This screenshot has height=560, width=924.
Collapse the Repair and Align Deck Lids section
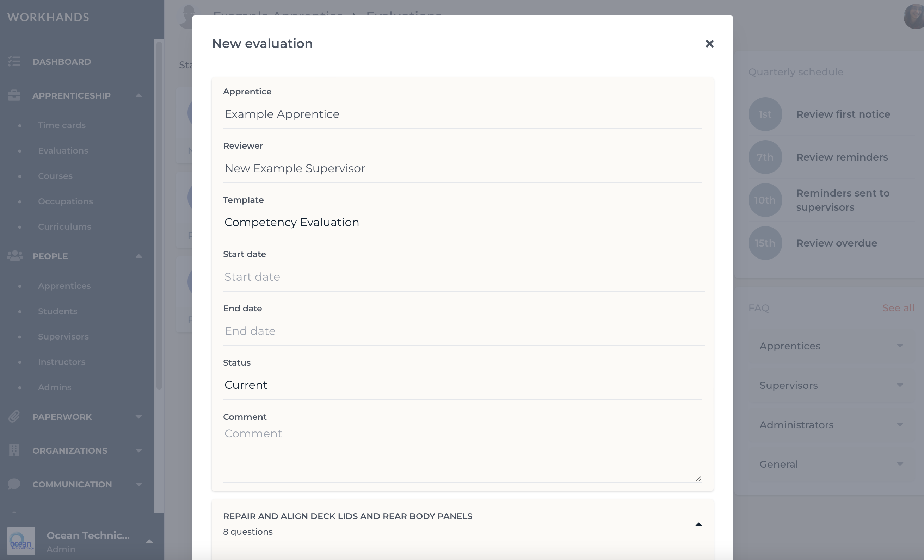(x=698, y=524)
